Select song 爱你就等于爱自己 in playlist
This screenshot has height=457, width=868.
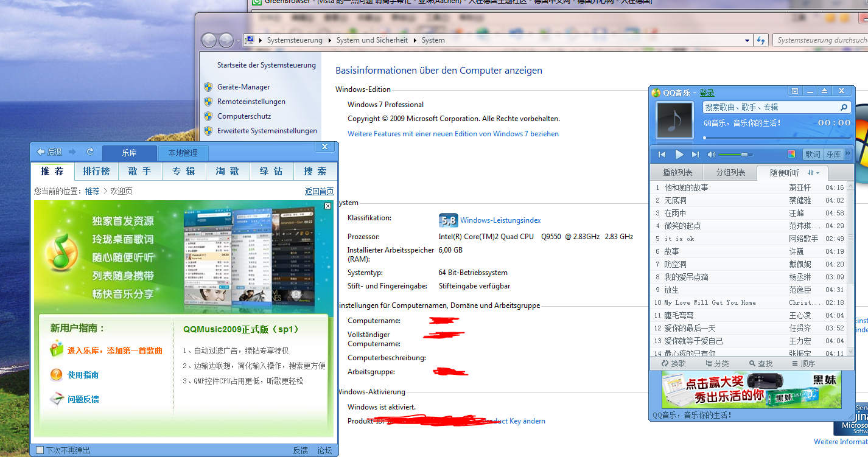click(x=749, y=341)
